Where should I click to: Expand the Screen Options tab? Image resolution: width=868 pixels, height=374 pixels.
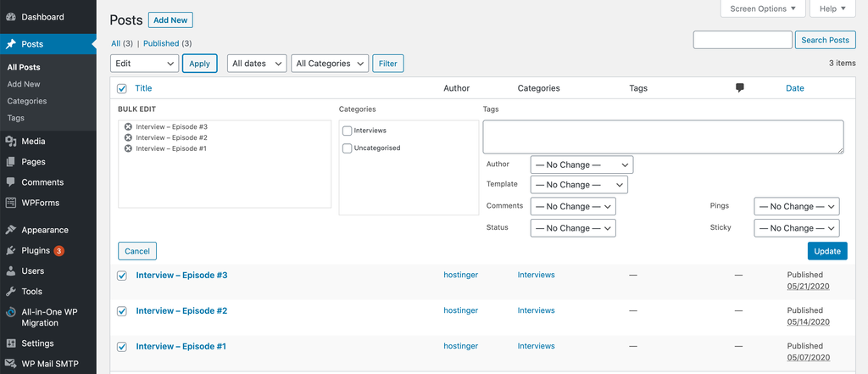click(762, 8)
